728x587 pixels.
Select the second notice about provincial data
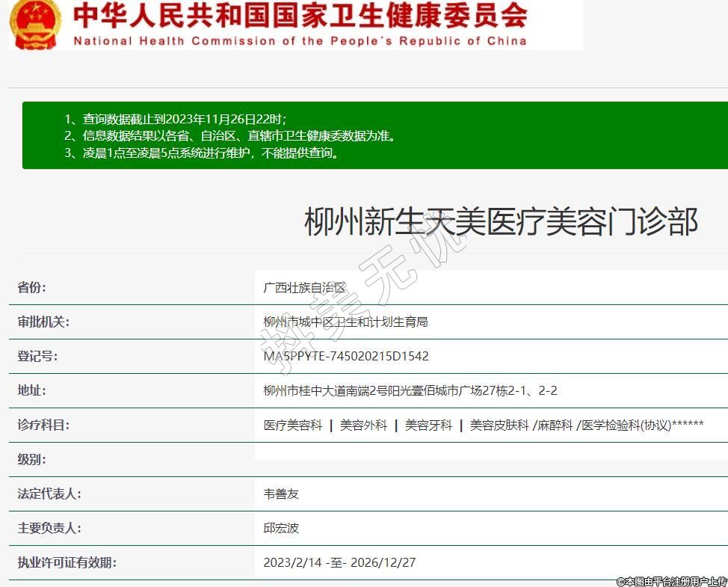click(x=229, y=136)
